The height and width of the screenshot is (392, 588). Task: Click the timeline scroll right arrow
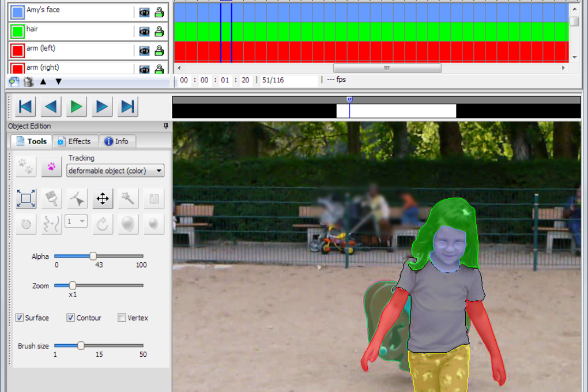563,68
